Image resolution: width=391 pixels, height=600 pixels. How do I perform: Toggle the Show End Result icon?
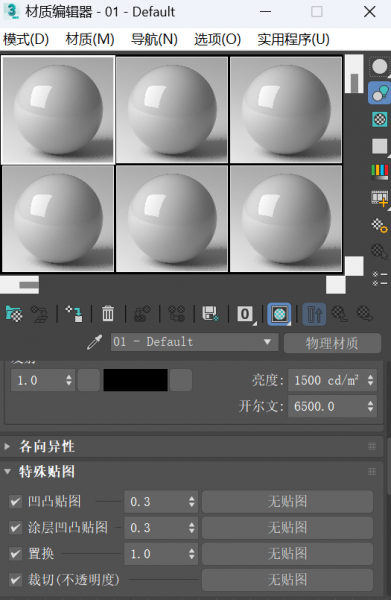click(x=314, y=314)
